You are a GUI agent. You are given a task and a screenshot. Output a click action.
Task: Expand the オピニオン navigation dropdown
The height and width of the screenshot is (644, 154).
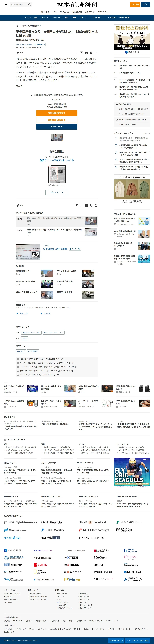(85, 18)
